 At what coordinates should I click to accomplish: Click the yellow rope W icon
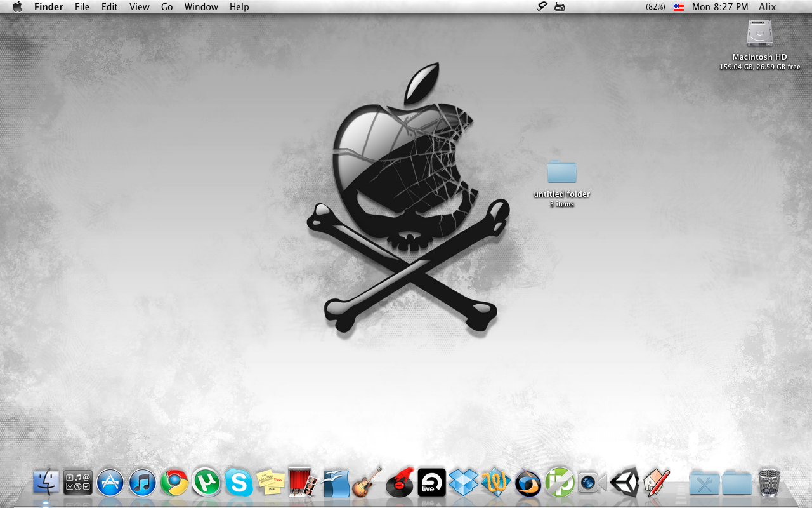pyautogui.click(x=495, y=483)
